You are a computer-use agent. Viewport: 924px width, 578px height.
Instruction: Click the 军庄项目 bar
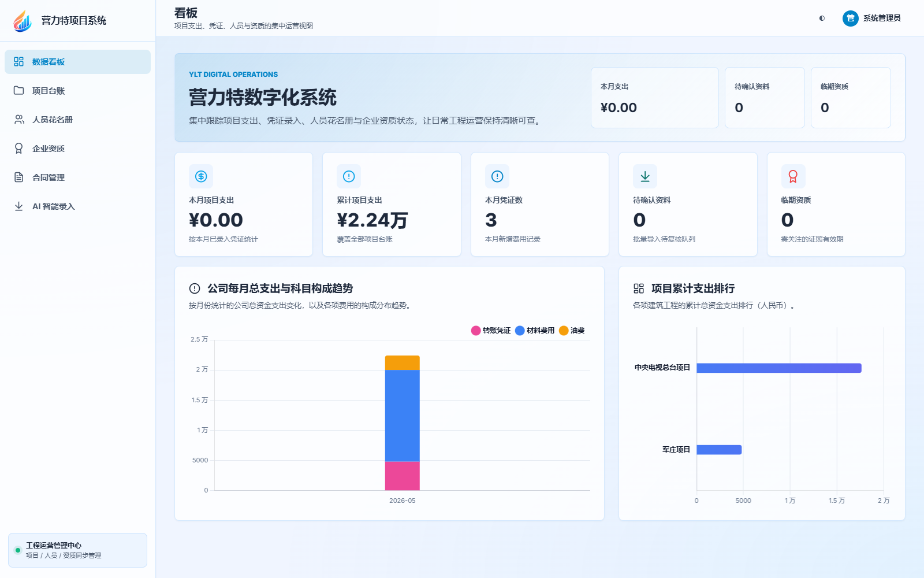click(x=719, y=450)
